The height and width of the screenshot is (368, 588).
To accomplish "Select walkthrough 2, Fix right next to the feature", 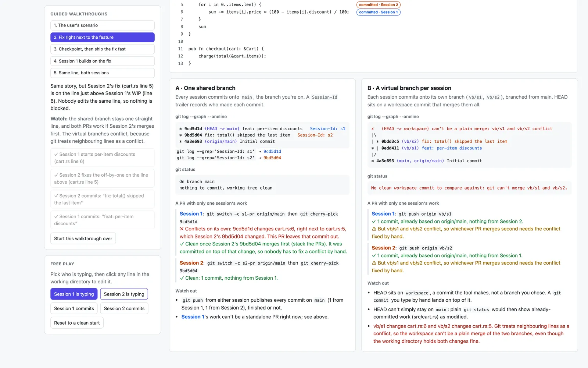I will pos(102,37).
